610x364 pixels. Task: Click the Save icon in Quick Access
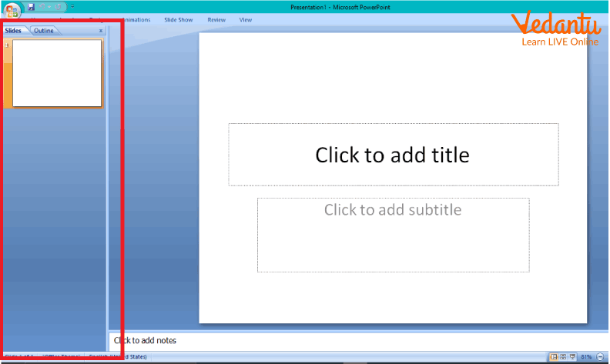(32, 6)
